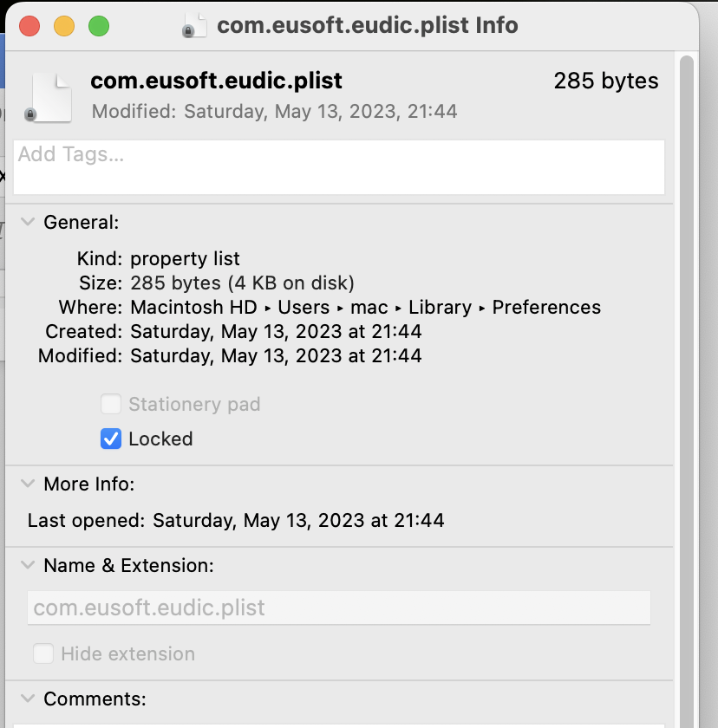Collapse the General section

(28, 223)
